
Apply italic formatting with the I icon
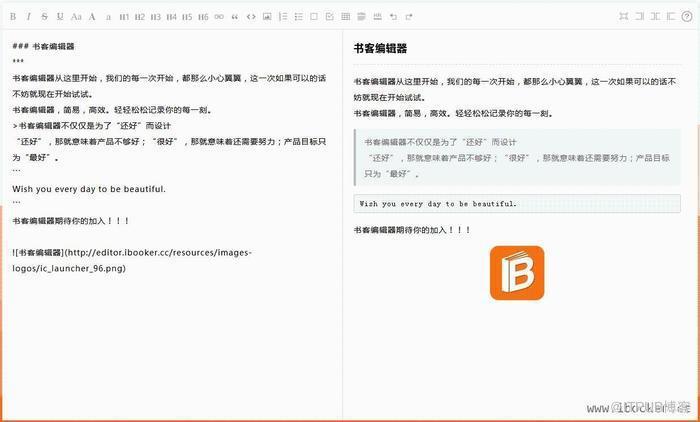click(29, 17)
